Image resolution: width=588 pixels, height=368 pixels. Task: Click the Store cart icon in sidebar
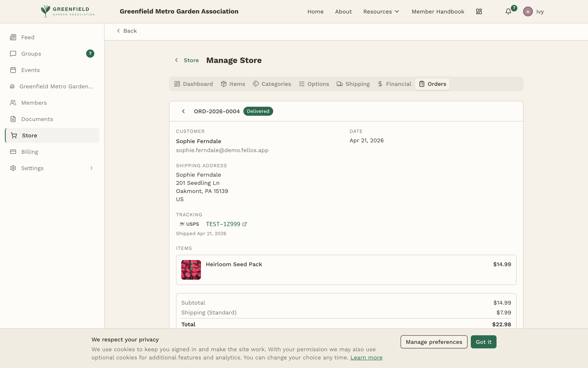(14, 135)
